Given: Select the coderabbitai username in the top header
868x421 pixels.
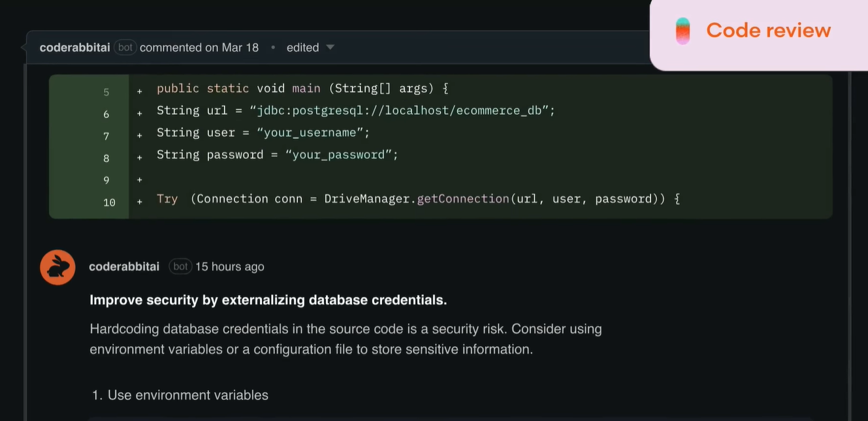Looking at the screenshot, I should click(74, 47).
